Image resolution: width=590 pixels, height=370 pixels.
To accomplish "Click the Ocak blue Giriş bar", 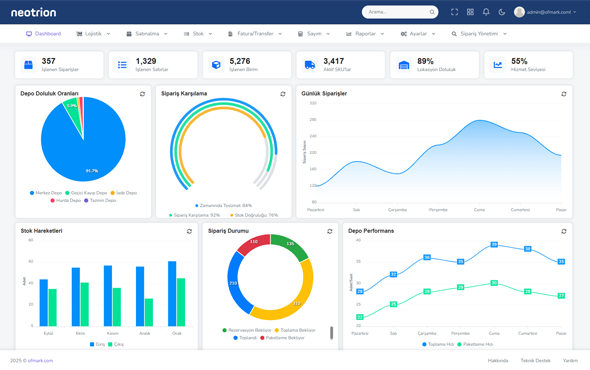I will click(x=172, y=294).
